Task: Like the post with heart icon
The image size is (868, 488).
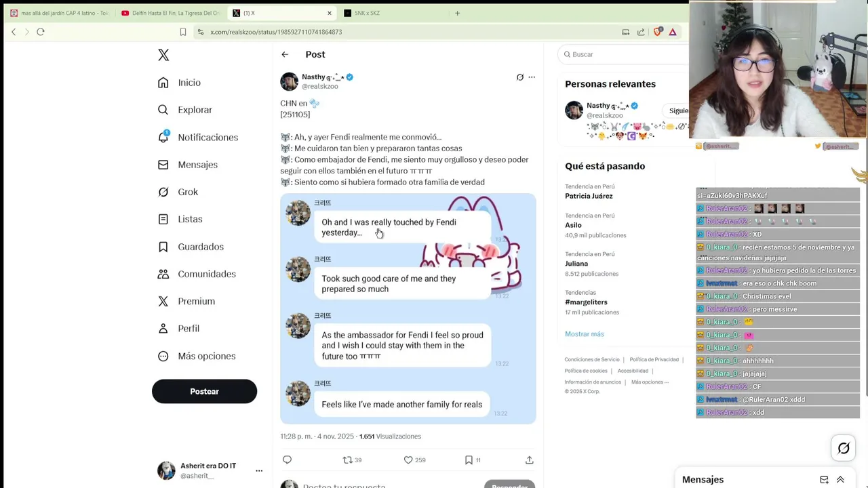Action: [x=408, y=460]
